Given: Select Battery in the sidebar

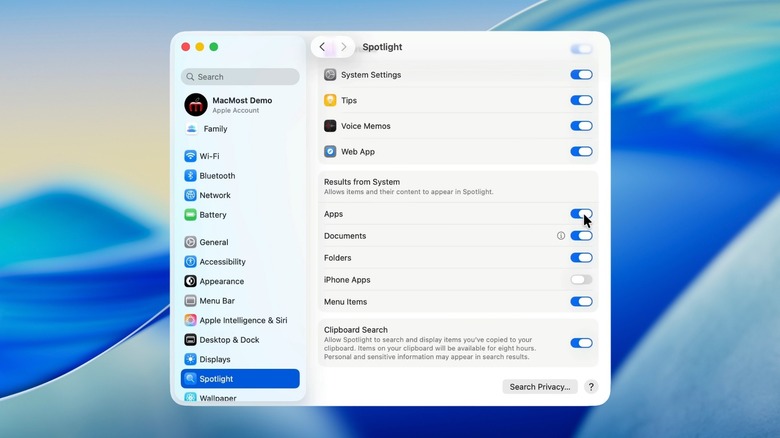Looking at the screenshot, I should pos(240,215).
